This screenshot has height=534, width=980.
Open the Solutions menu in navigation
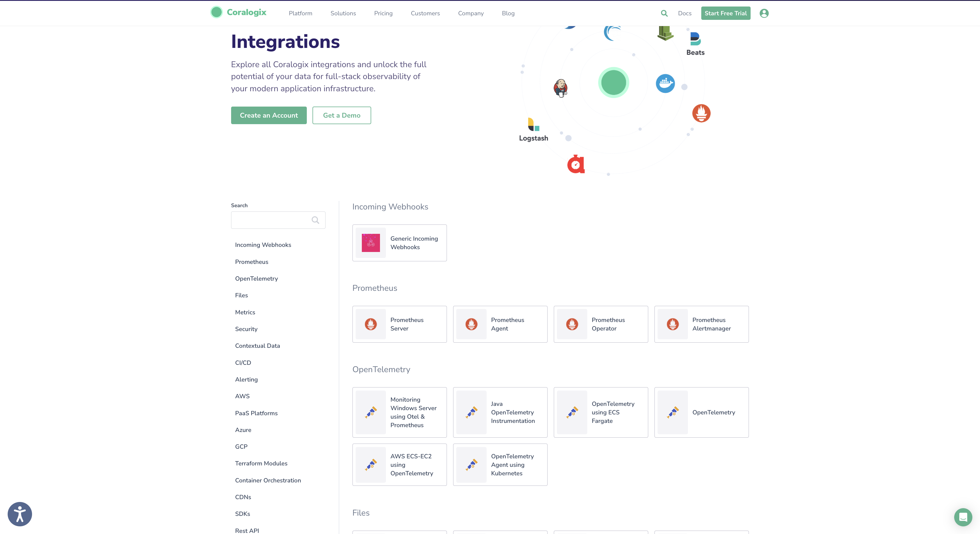click(x=343, y=13)
